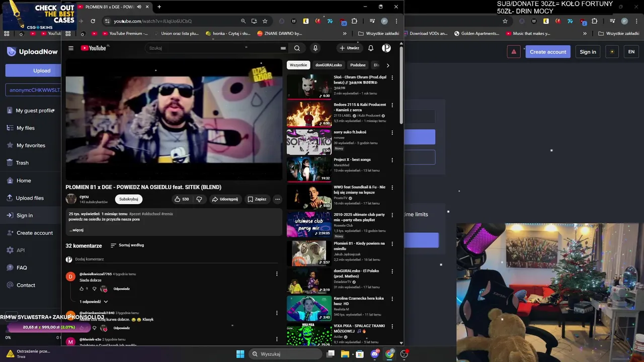Select the Wszystkie filter chip

[x=298, y=65]
